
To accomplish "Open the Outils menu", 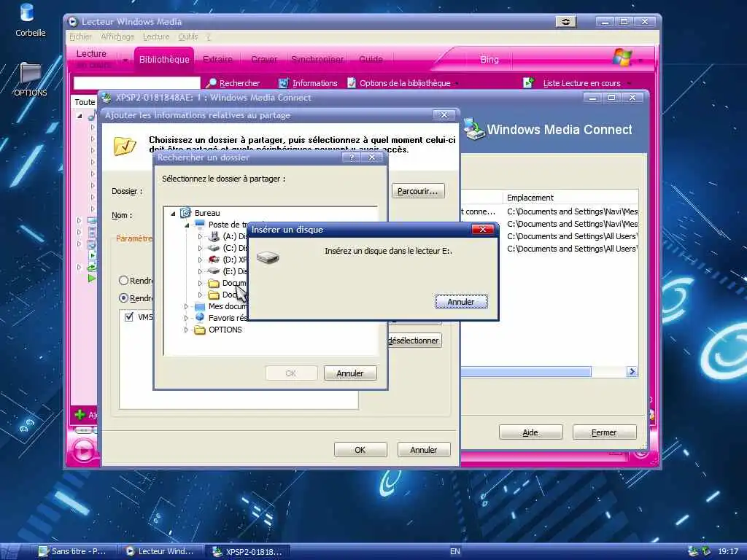I will point(187,36).
